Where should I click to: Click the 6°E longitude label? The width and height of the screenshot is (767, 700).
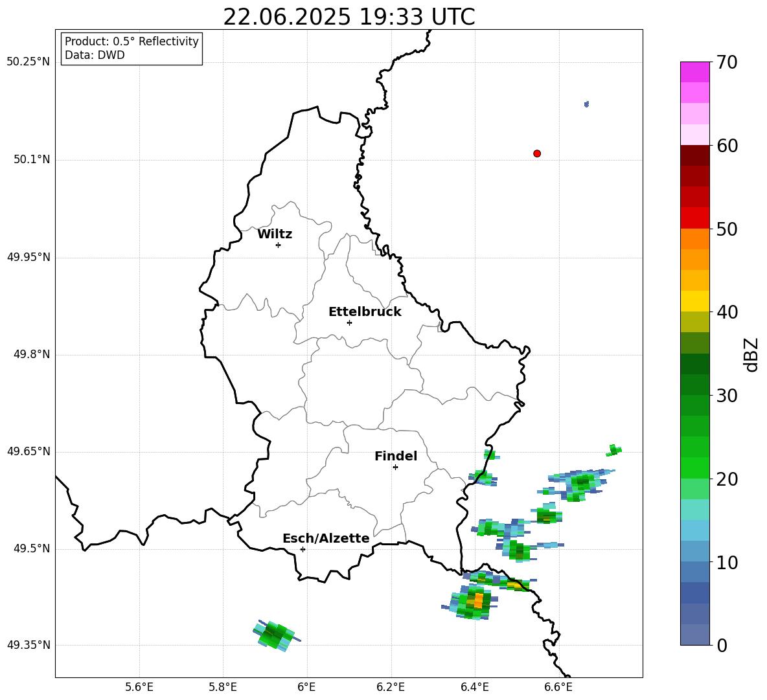[x=306, y=687]
